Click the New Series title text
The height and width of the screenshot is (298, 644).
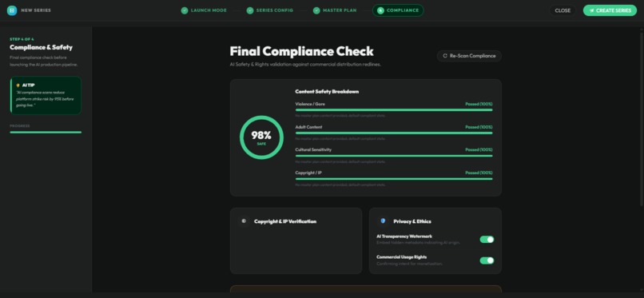[x=36, y=10]
